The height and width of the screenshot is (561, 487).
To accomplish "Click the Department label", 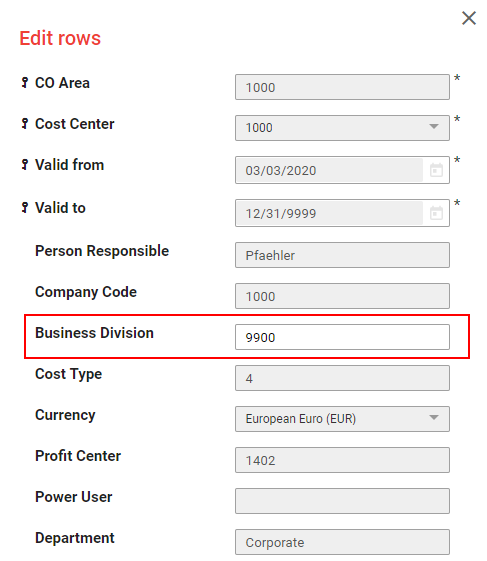I will [75, 538].
